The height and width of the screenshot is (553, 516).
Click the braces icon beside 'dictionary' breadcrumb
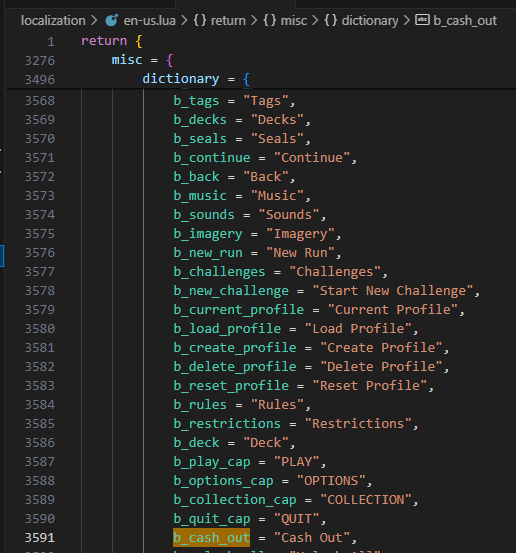click(x=330, y=20)
